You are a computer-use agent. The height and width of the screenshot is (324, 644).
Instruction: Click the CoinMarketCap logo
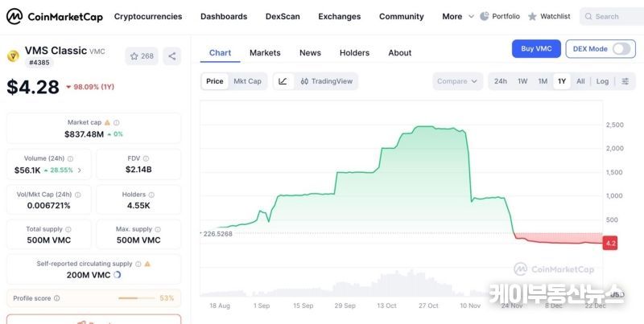pyautogui.click(x=55, y=16)
